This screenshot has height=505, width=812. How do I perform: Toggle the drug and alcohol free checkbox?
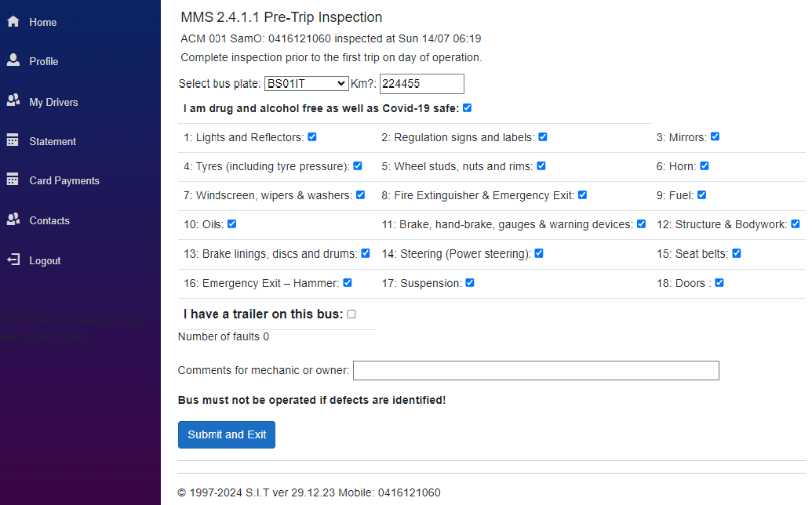tap(467, 108)
